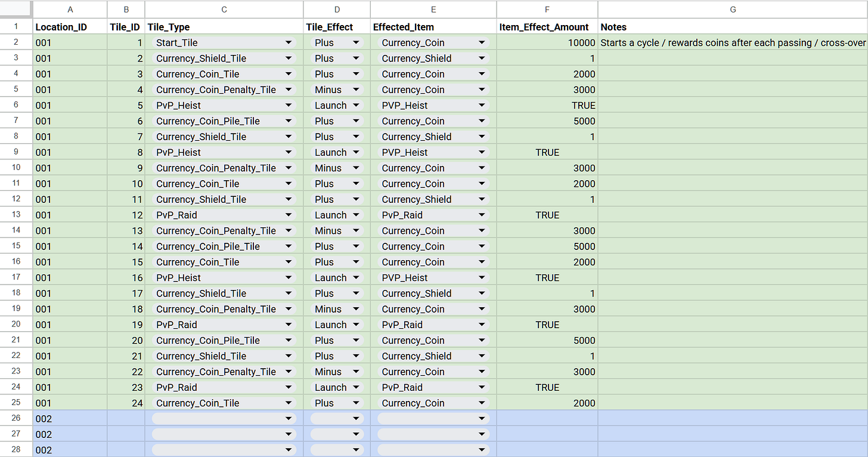Select the 10000 amount cell in row 2
868x457 pixels.
pos(547,43)
